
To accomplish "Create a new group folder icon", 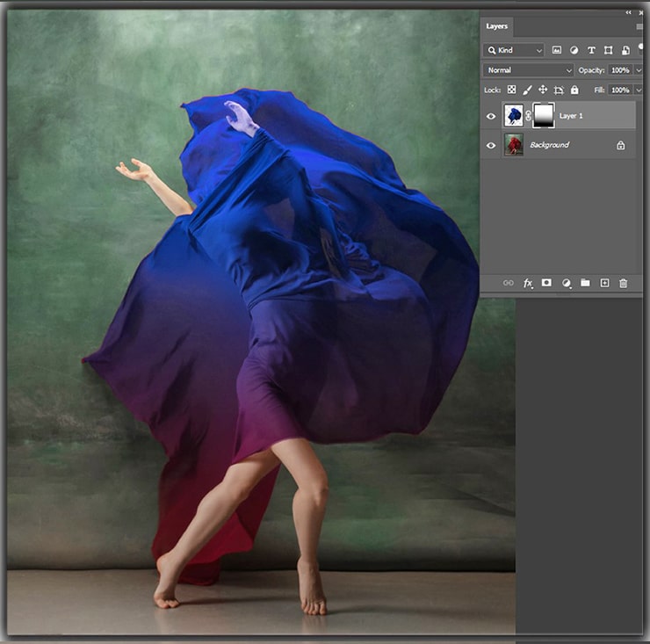I will pos(585,283).
